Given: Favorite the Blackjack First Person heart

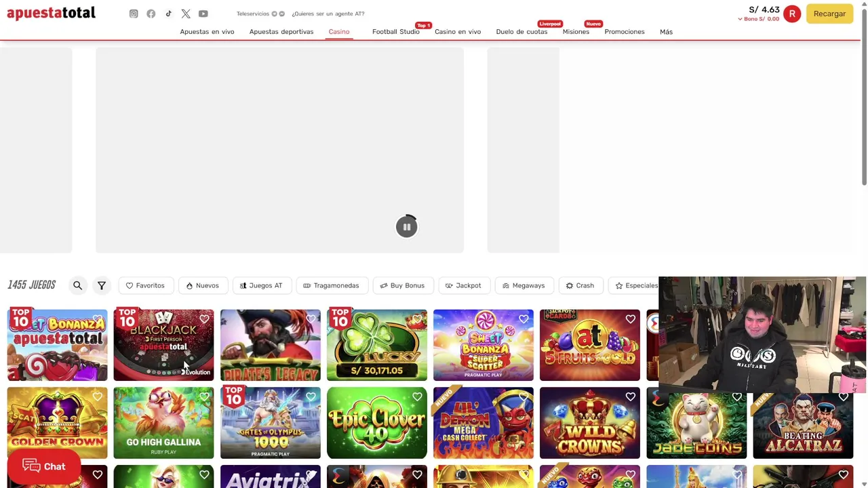Looking at the screenshot, I should coord(204,319).
